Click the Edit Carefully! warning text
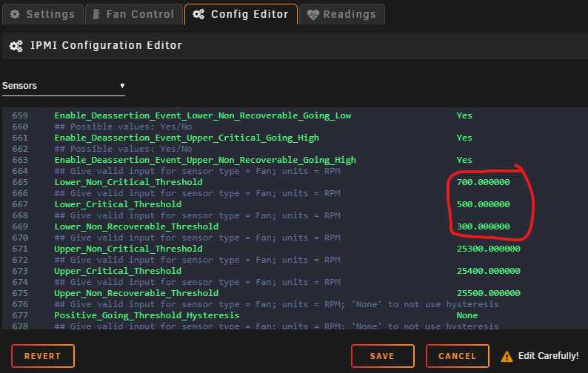Screen dimensions: 588x373 click(x=548, y=356)
